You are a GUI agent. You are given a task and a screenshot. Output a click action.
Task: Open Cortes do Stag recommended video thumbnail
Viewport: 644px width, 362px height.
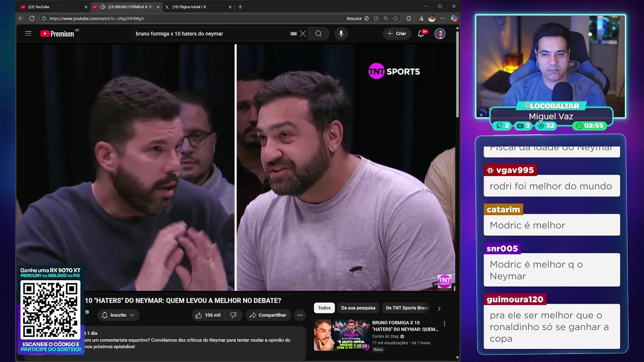(x=342, y=335)
